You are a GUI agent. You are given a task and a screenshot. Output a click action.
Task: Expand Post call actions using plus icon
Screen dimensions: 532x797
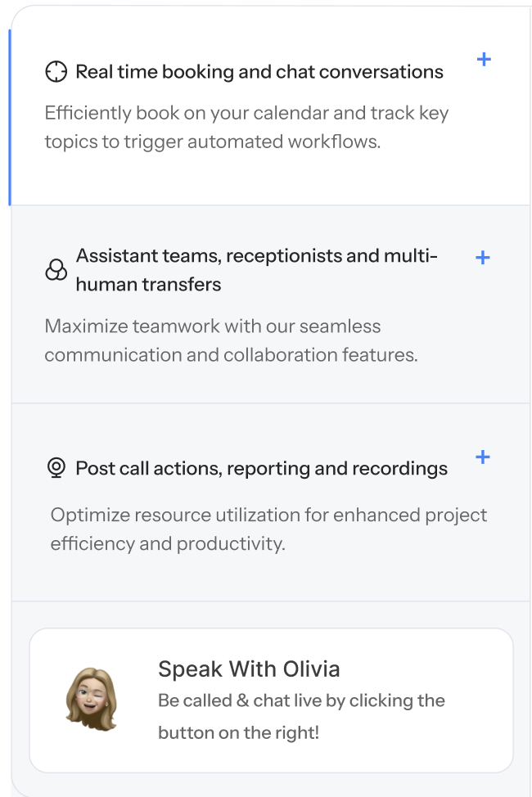tap(483, 457)
